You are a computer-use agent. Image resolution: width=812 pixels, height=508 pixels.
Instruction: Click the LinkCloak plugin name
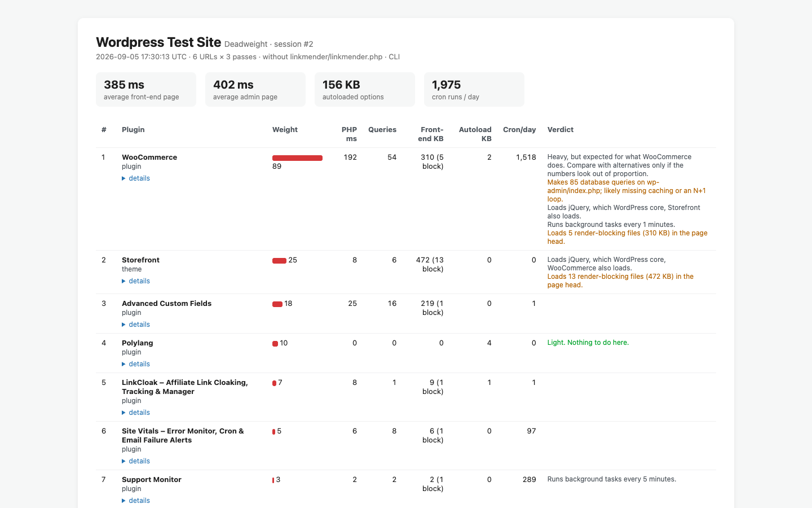185,387
